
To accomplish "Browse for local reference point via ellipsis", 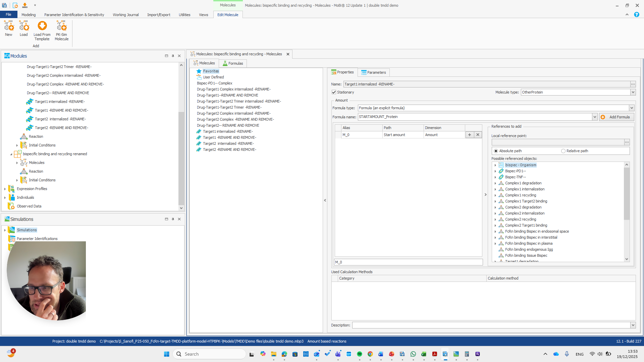I will 627,142.
